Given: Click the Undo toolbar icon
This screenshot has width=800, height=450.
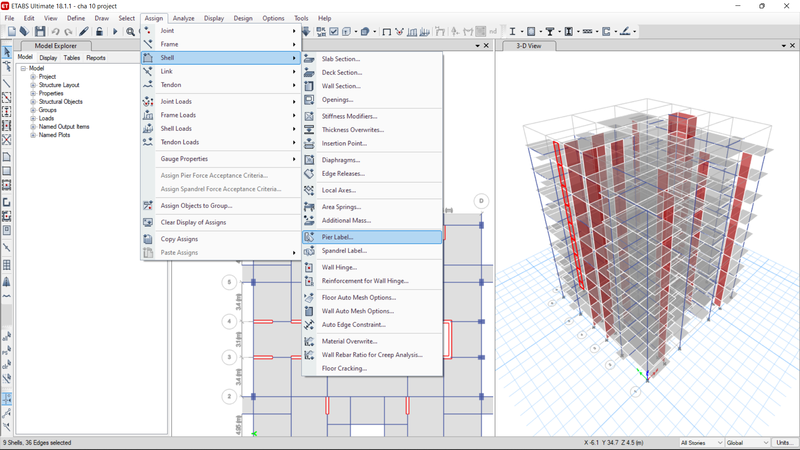Looking at the screenshot, I should [x=55, y=32].
